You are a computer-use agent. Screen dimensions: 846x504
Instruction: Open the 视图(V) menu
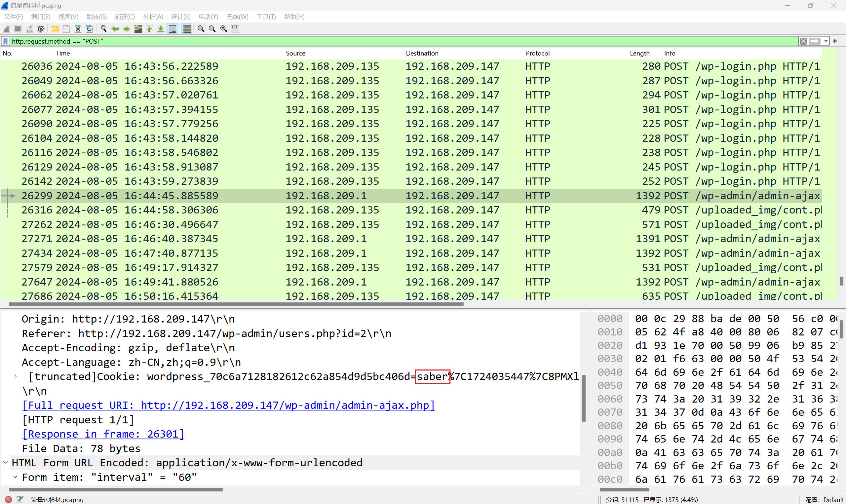pos(68,17)
